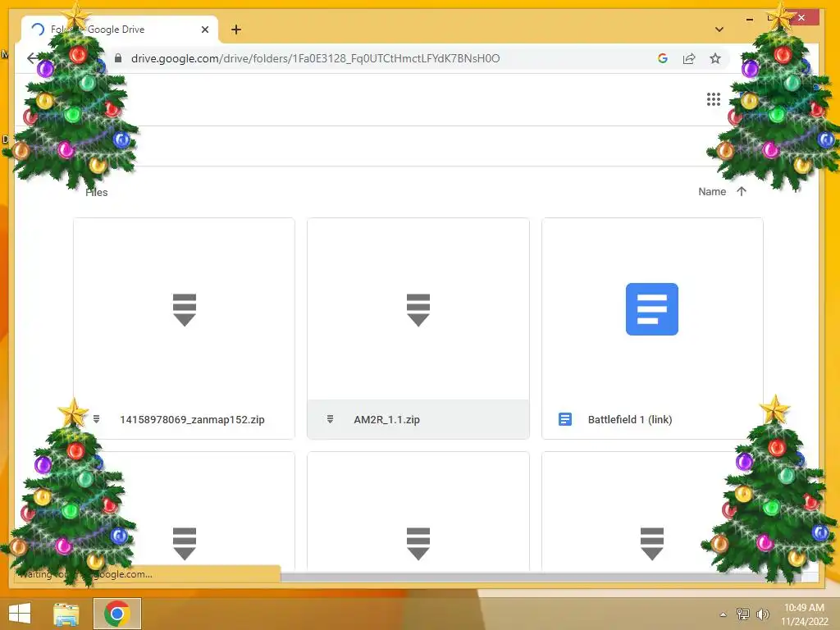Click the share page icon in address bar
The image size is (840, 630).
(x=689, y=58)
